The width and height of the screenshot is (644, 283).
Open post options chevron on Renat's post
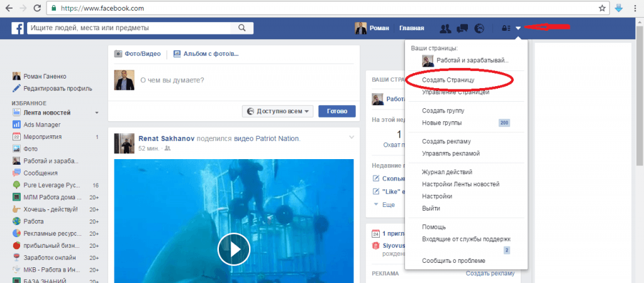(x=351, y=137)
